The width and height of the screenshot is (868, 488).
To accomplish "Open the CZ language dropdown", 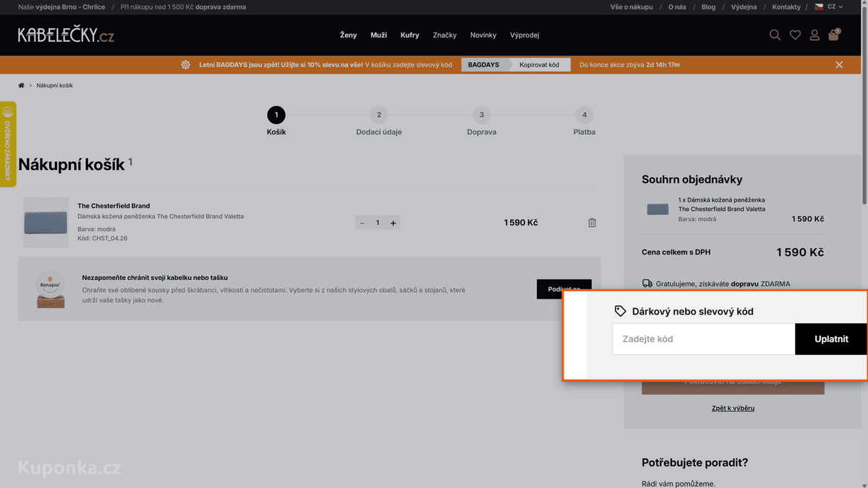I will 829,7.
